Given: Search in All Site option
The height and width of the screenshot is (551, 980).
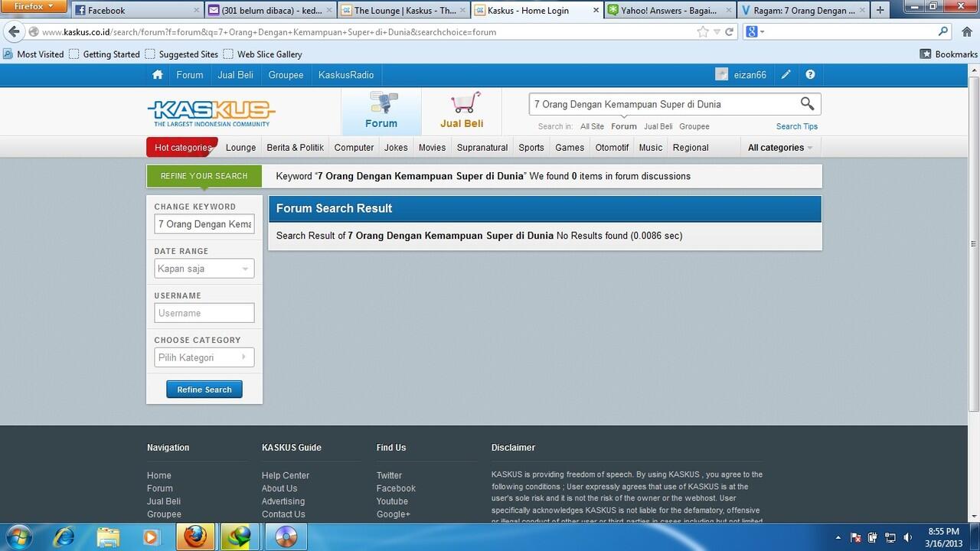Looking at the screenshot, I should (x=592, y=126).
